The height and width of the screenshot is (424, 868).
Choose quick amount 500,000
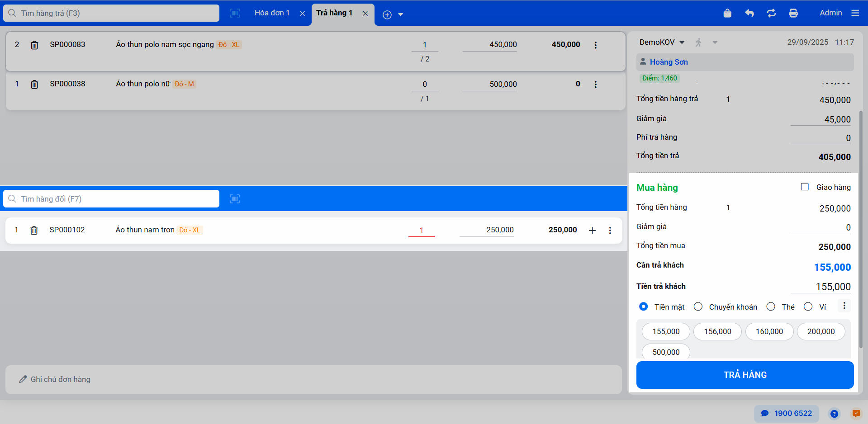[x=666, y=352]
